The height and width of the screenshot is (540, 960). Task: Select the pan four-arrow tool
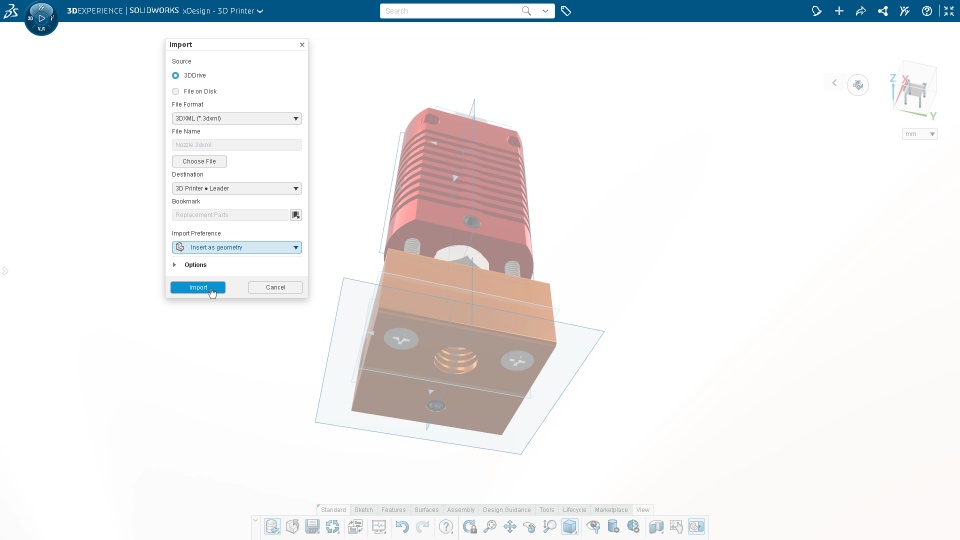click(509, 527)
